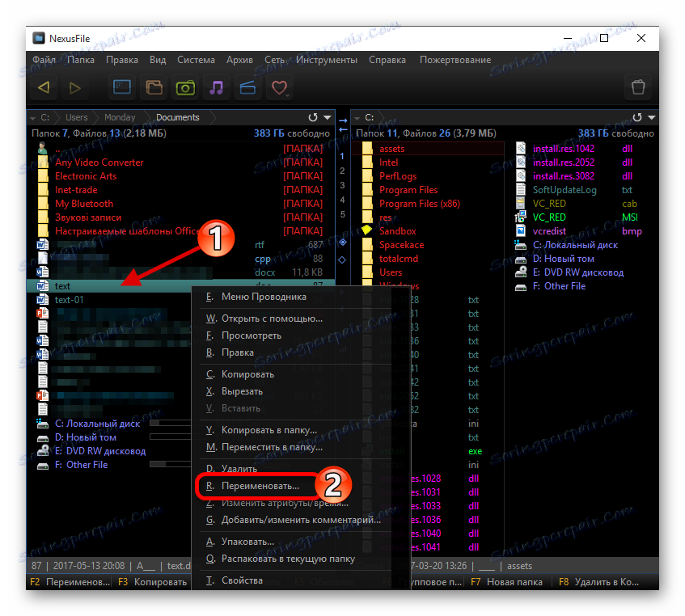Viewport: 685px width, 616px height.
Task: Open the videos shortcut with the clapperboard icon
Action: click(x=247, y=88)
